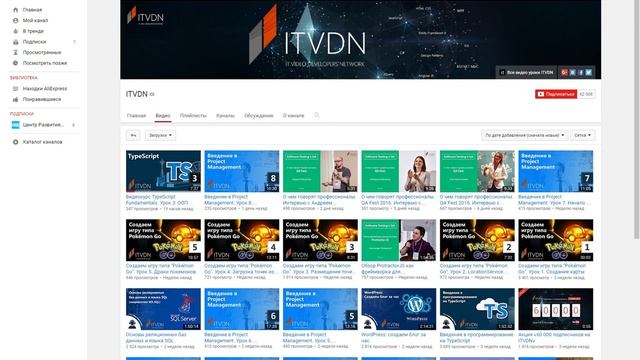This screenshot has height=360, width=640.
Task: Open the В тренде page
Action: [x=33, y=31]
